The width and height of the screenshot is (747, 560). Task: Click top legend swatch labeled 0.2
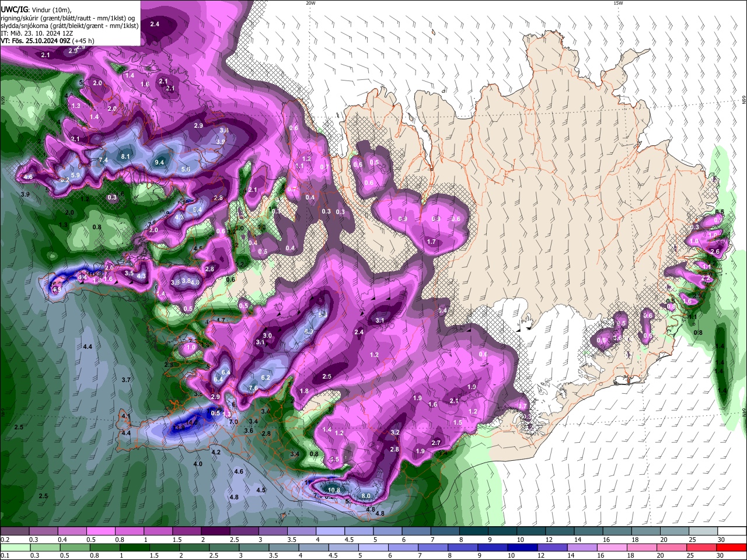14,531
